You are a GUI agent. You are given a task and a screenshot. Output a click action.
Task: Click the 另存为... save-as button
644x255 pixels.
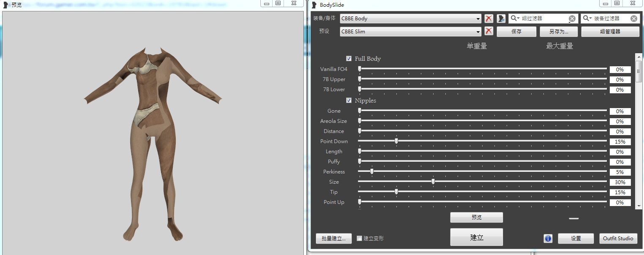click(x=559, y=32)
